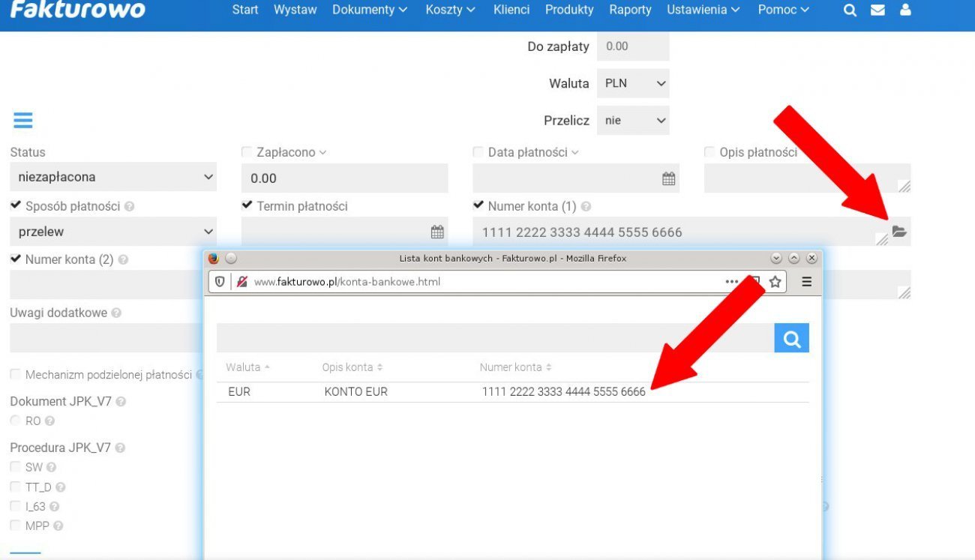
Task: Click the Uwagi dodatkowe text field
Action: [105, 338]
